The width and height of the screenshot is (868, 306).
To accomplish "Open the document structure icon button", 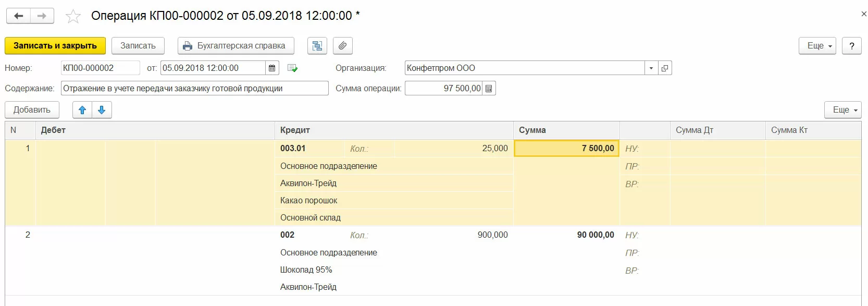I will pyautogui.click(x=317, y=46).
